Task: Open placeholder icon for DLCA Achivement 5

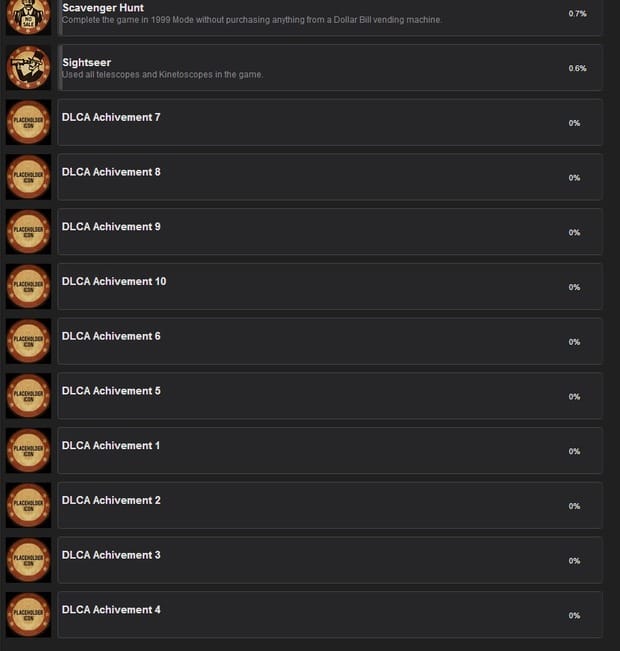Action: (28, 396)
